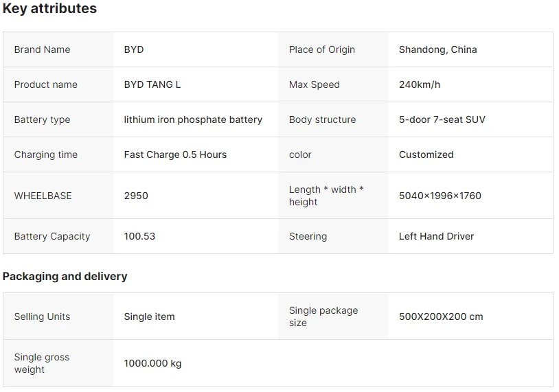Screen dimensions: 559x392
Task: Click the Key attributes heading
Action: coord(49,9)
